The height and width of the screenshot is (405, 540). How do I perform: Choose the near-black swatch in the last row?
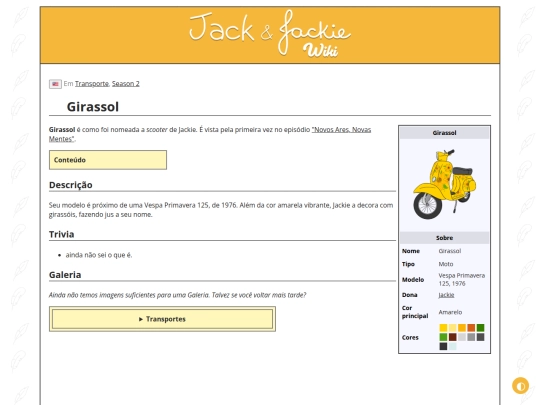[x=443, y=346]
